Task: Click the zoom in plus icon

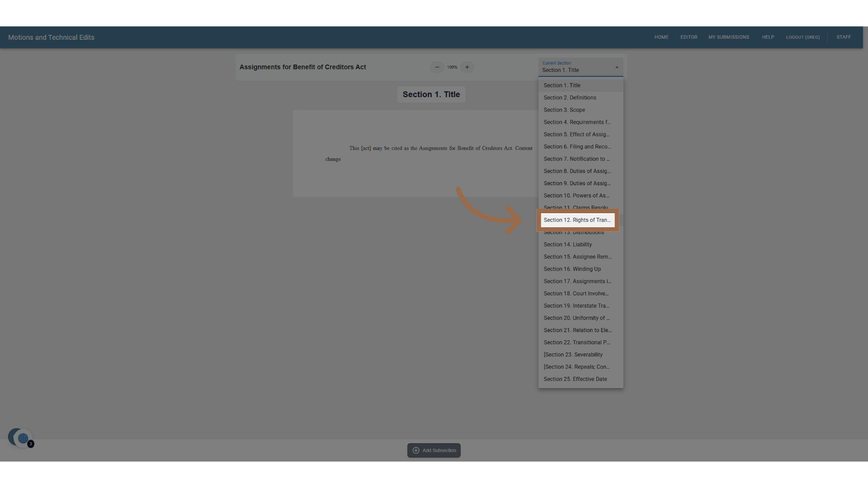Action: 467,67
